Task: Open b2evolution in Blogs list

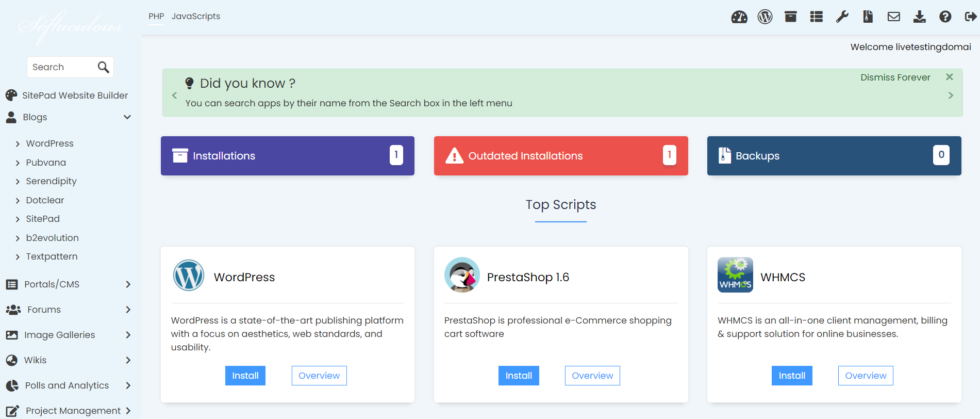Action: pyautogui.click(x=52, y=238)
